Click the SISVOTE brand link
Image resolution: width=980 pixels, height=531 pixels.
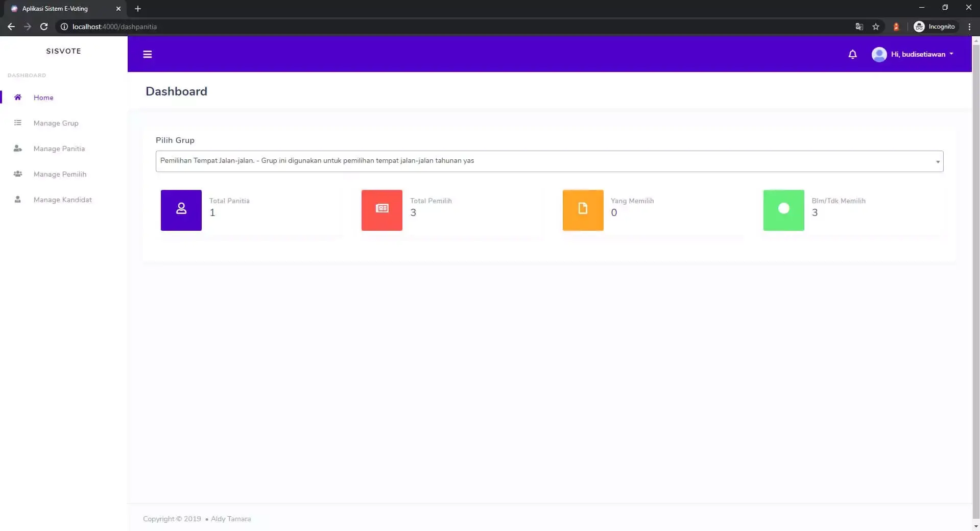coord(63,51)
